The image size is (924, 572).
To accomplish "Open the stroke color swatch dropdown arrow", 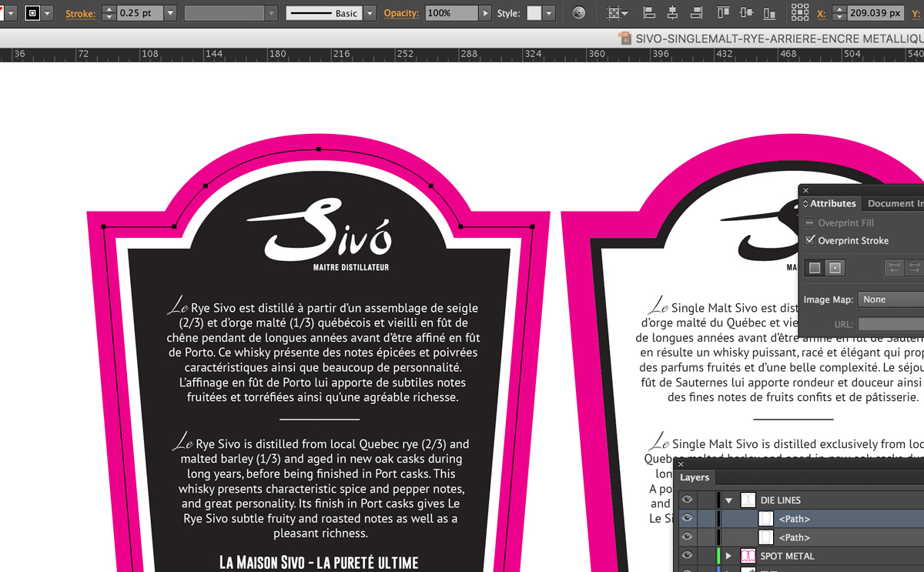I will 48,13.
